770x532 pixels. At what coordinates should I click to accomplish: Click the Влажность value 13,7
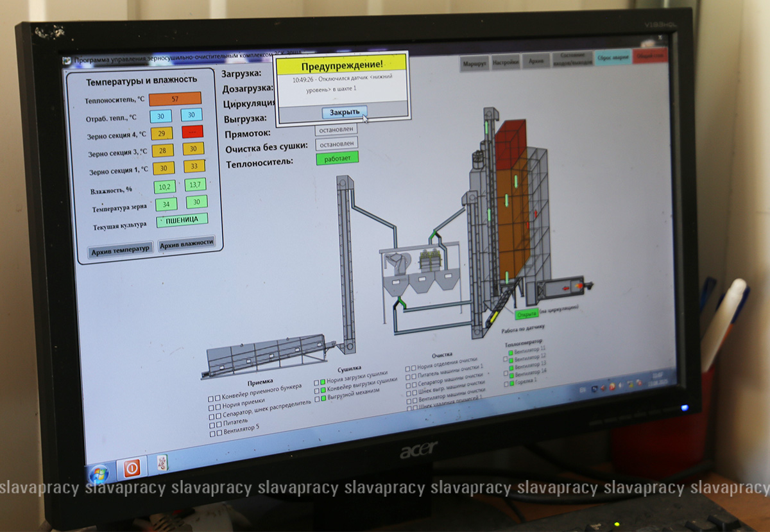click(195, 185)
